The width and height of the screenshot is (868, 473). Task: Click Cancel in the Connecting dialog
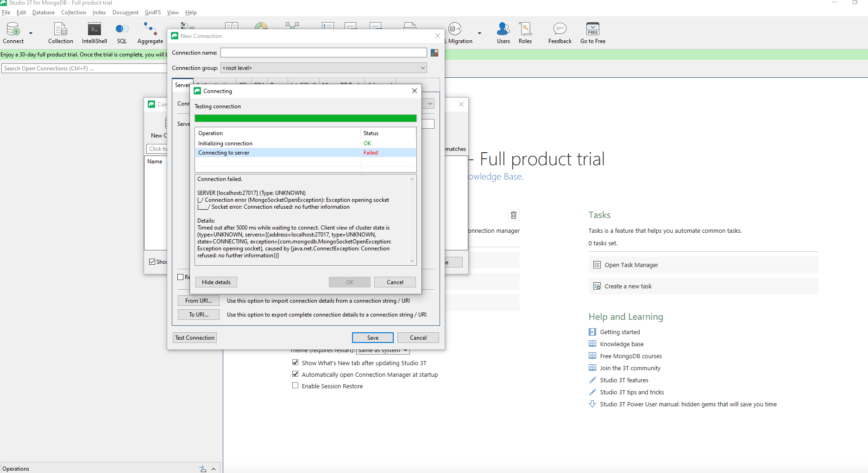pyautogui.click(x=395, y=282)
